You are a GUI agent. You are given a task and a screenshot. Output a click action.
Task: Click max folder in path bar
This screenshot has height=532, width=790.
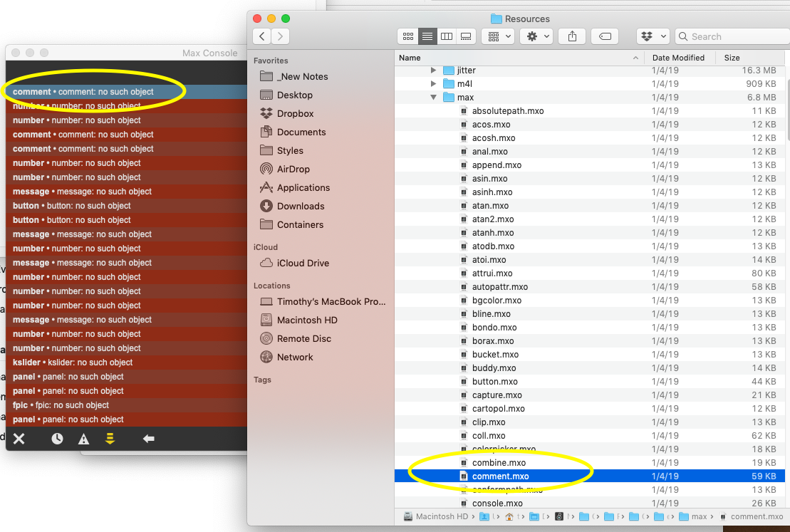(x=692, y=516)
